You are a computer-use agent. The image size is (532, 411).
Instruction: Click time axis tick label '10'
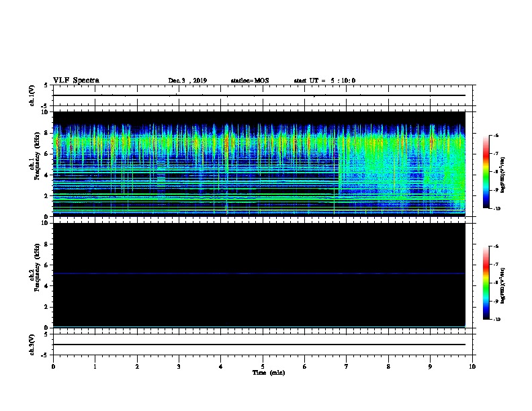(x=472, y=366)
